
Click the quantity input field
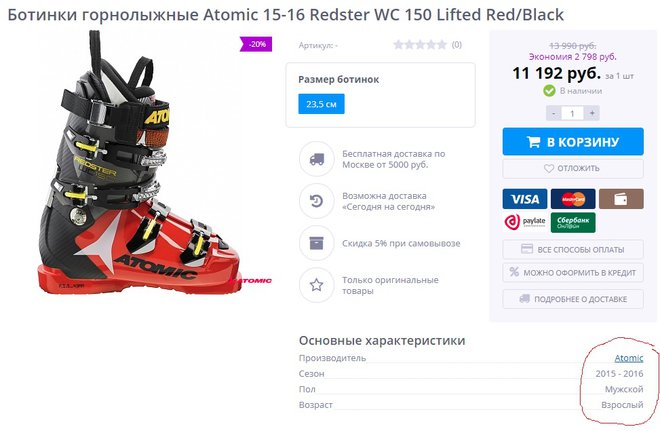coord(572,113)
